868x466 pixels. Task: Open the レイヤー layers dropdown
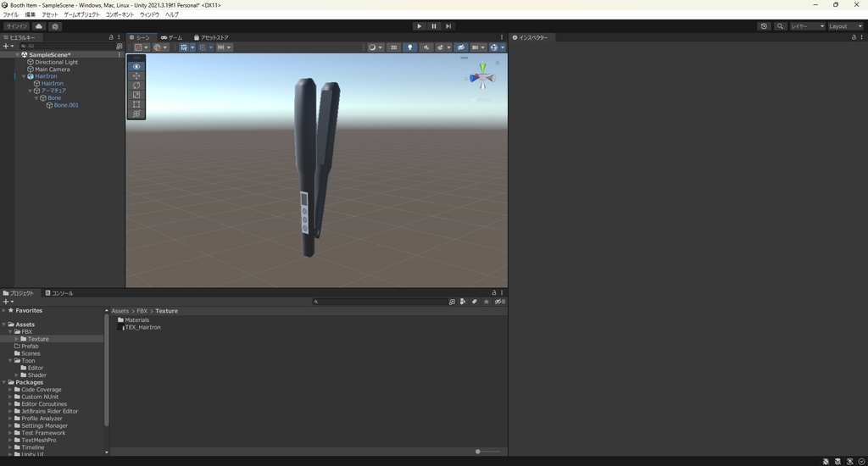point(808,26)
